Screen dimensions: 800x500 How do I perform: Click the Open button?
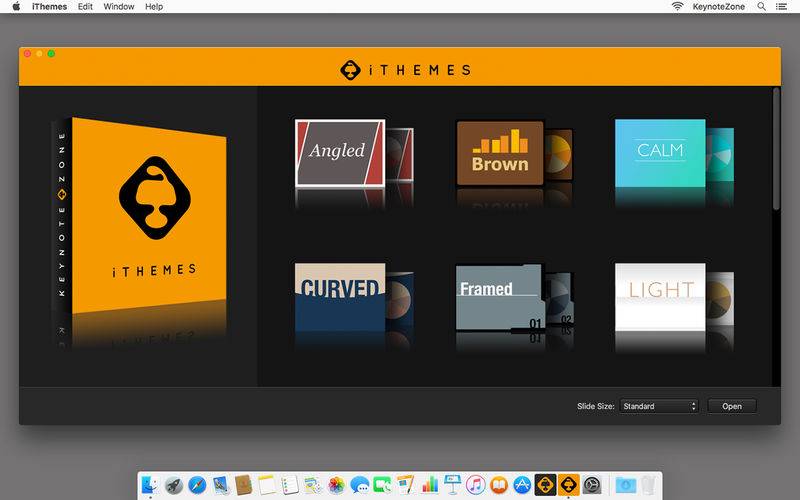[x=732, y=406]
